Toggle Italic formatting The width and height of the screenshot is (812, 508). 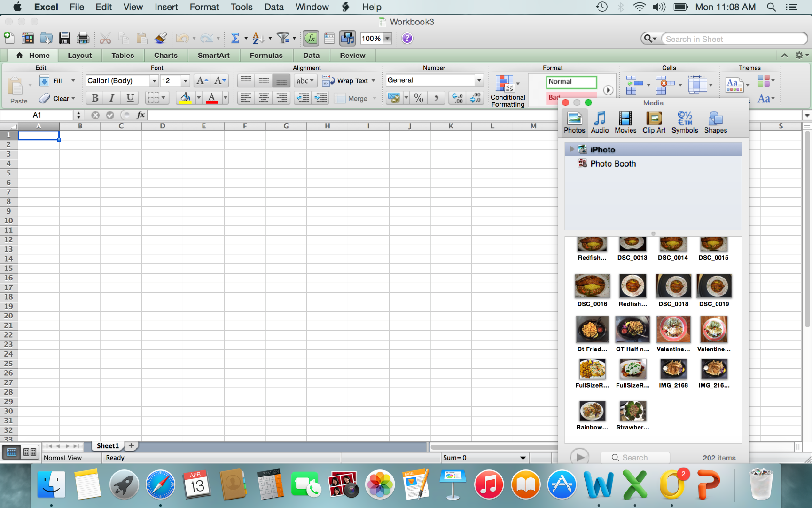[112, 98]
